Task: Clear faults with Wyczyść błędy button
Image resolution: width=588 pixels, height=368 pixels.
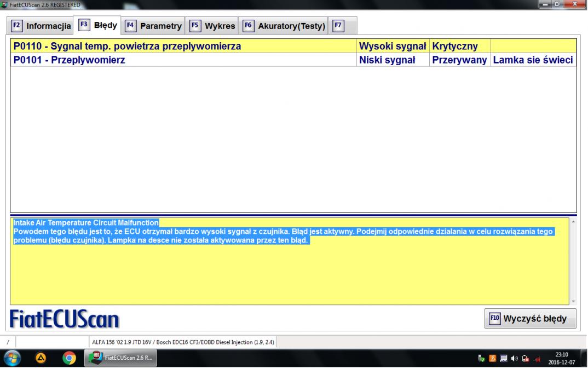Action: point(530,319)
